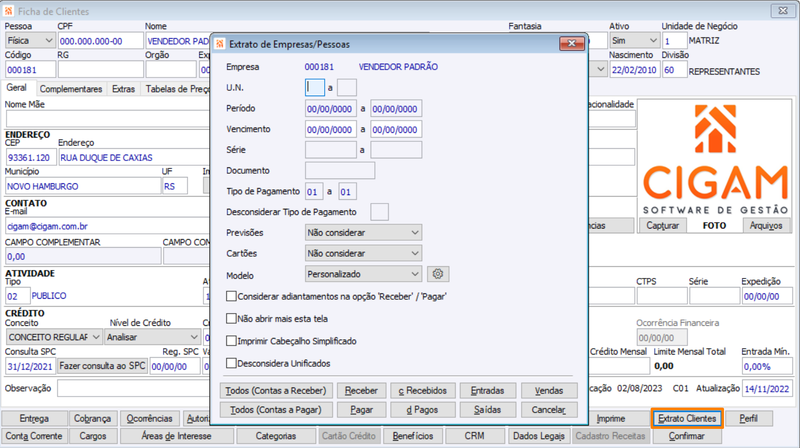
Task: Expand the Nível de Crédito 'Analisar' dropdown
Action: pos(152,337)
